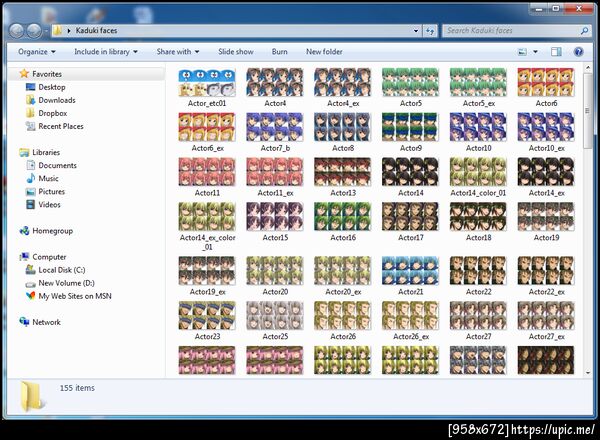
Task: Select the Actor16 thumbnail
Action: tap(342, 217)
